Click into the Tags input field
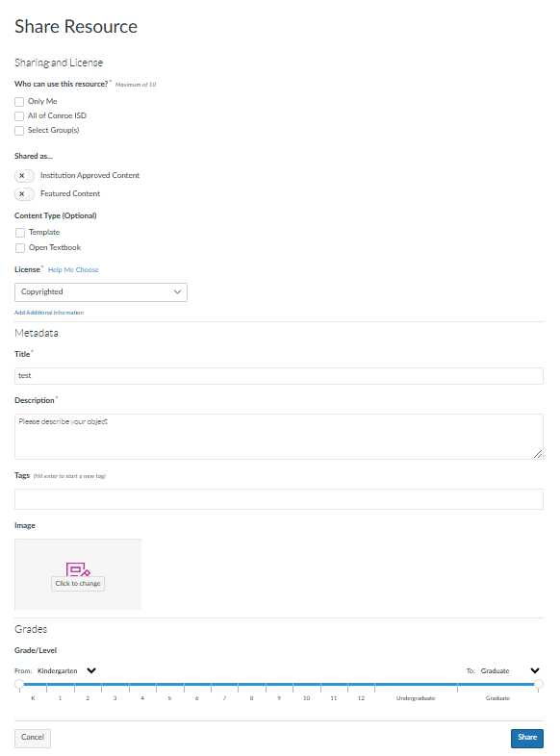This screenshot has height=756, width=560. (x=279, y=499)
